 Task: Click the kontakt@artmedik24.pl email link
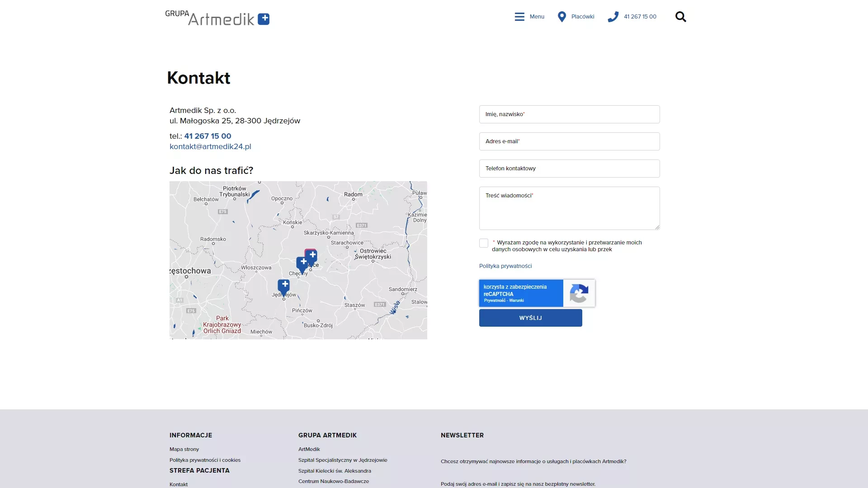click(x=210, y=146)
